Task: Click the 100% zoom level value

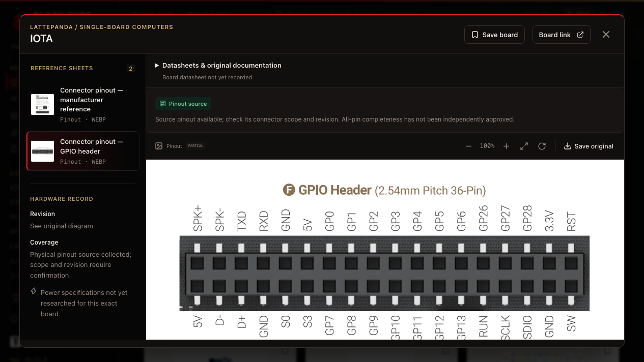Action: [487, 146]
